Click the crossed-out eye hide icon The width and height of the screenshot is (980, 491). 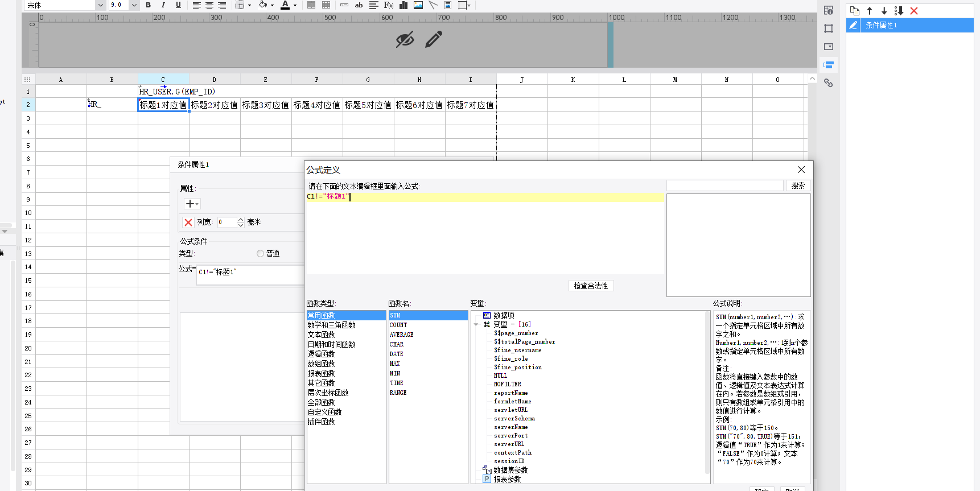pyautogui.click(x=405, y=40)
